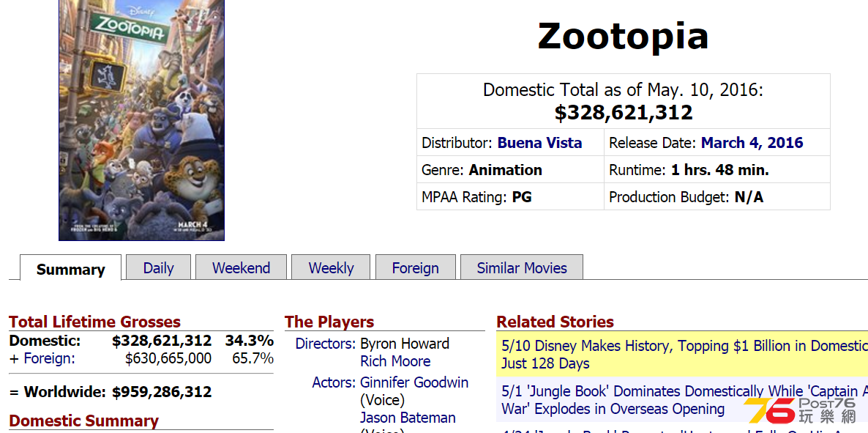This screenshot has height=433, width=868.
Task: Open the Zootopia movie poster image
Action: tap(141, 120)
